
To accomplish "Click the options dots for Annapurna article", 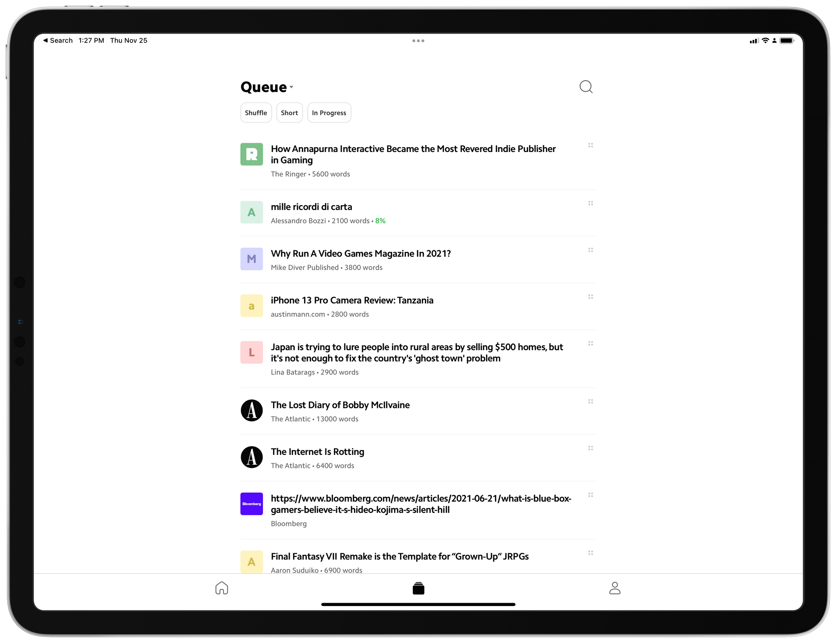I will [589, 145].
